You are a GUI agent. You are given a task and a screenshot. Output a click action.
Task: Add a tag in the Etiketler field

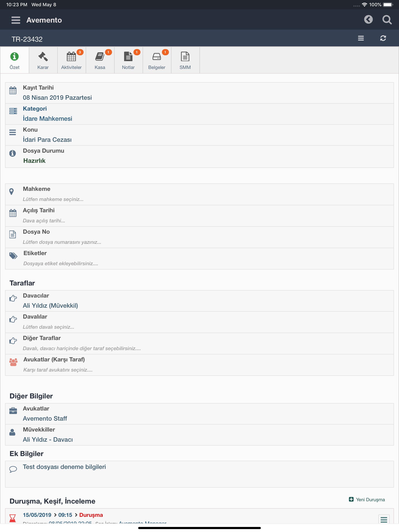pyautogui.click(x=199, y=259)
